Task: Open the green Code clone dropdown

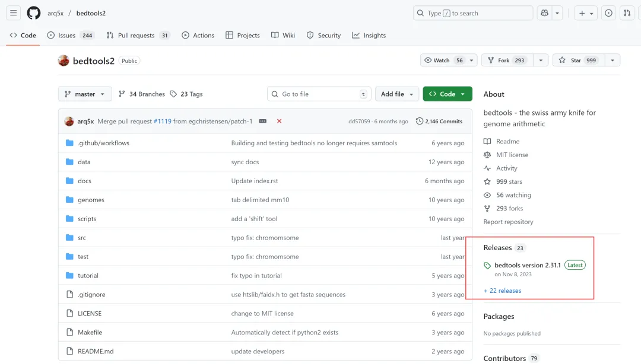Action: tap(448, 94)
